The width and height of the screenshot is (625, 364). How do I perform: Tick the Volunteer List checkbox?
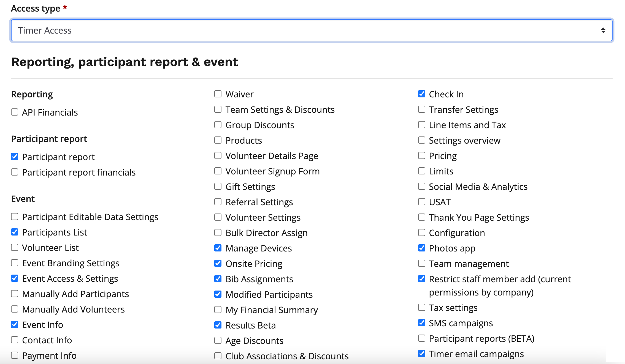(x=15, y=248)
